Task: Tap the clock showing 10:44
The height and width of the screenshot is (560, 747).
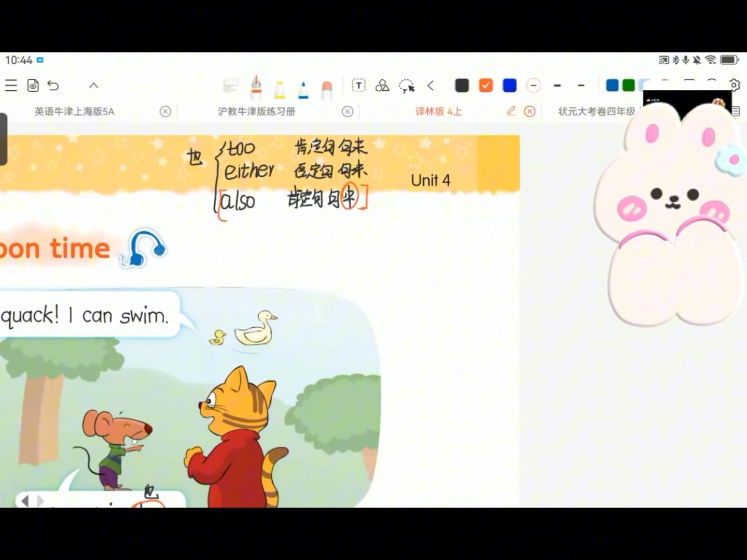Action: (x=19, y=60)
